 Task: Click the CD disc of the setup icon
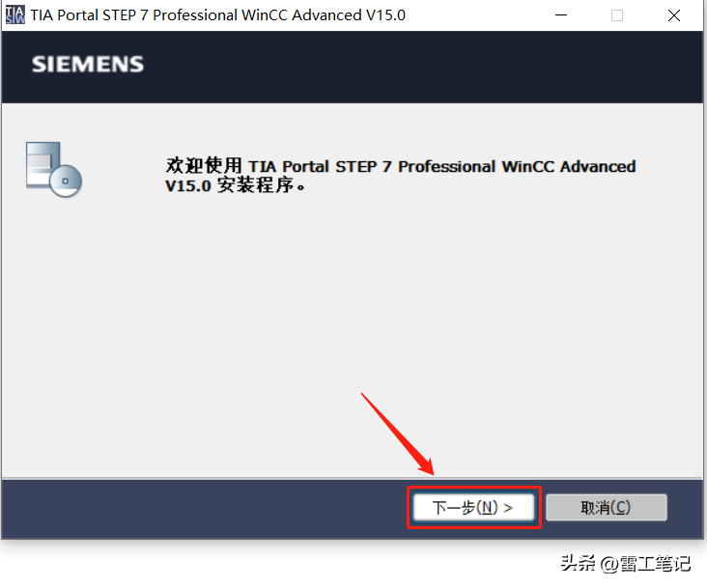[66, 182]
